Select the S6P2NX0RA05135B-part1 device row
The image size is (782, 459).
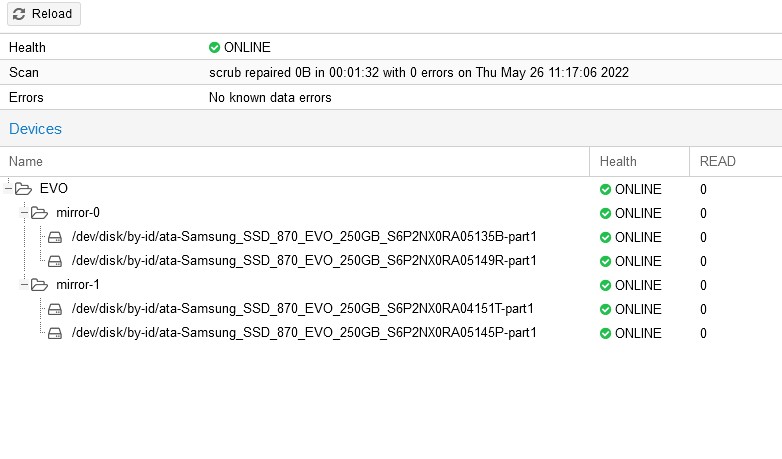391,237
